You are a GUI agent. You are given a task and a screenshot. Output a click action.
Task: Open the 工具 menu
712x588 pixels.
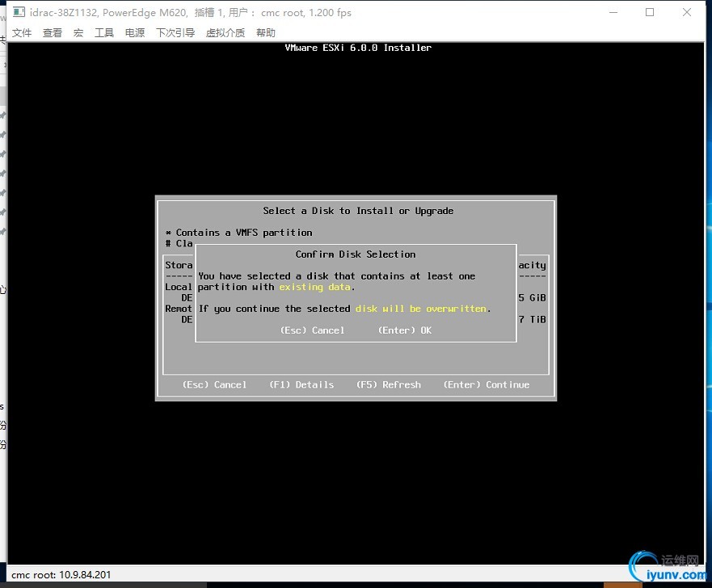pos(104,32)
